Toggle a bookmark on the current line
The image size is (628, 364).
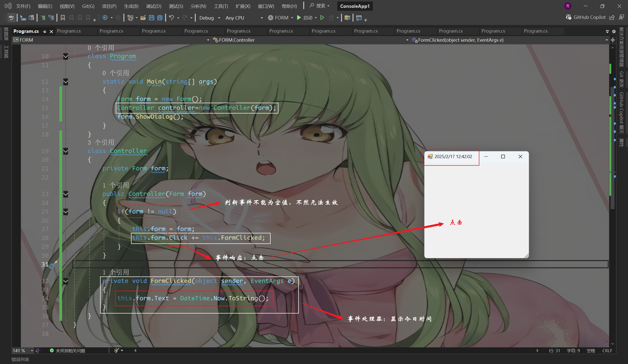(x=63, y=18)
